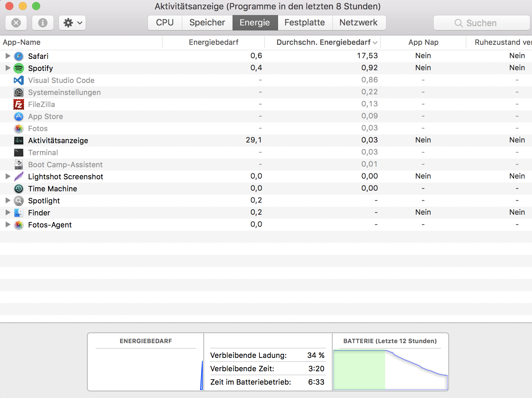This screenshot has height=398, width=532.
Task: Click the Safari compass icon
Action: [x=19, y=56]
